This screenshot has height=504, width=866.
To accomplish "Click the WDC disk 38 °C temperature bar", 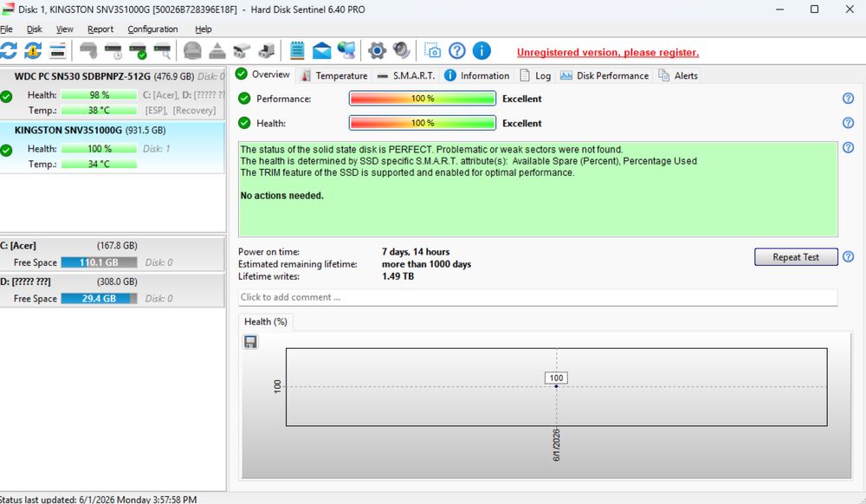I will pos(99,110).
